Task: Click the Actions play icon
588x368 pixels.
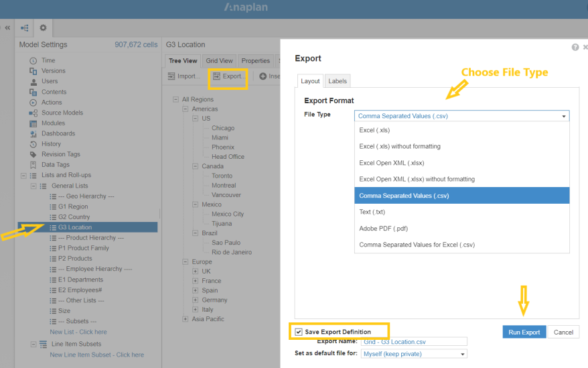Action: coord(33,103)
